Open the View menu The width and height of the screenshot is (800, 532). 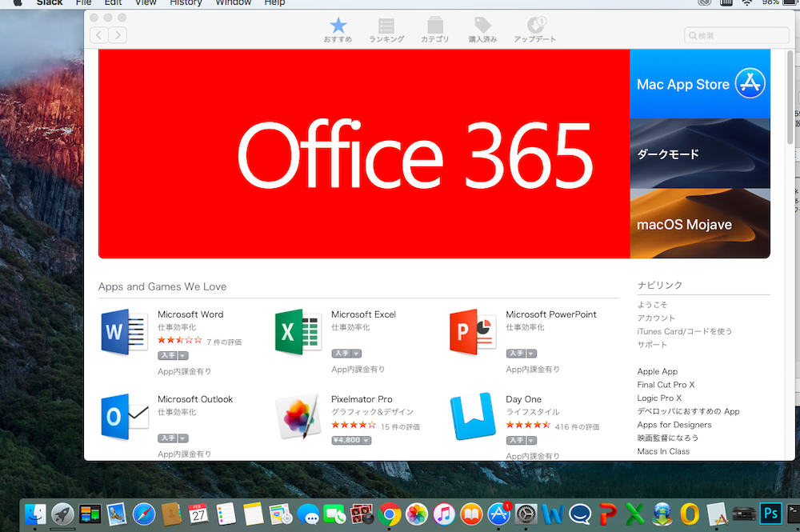146,2
